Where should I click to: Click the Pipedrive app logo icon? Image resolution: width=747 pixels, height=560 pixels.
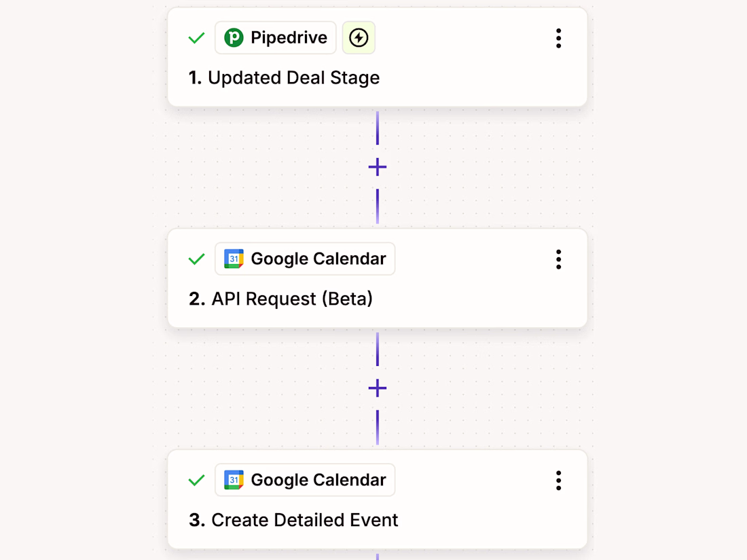(x=234, y=37)
